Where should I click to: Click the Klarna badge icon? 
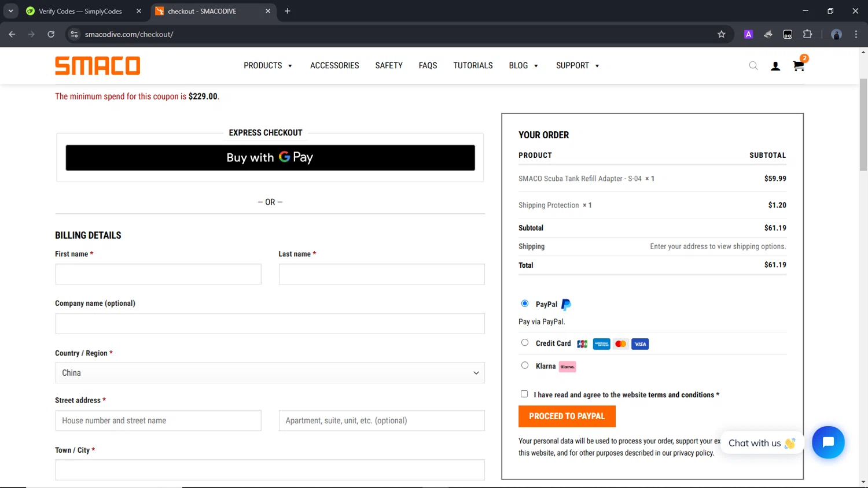coord(568,367)
